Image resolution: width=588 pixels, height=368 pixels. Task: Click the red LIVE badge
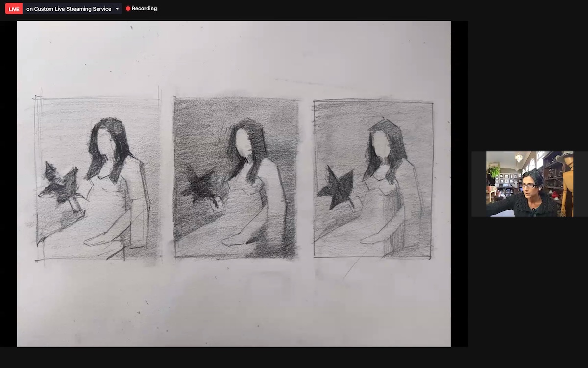click(14, 9)
